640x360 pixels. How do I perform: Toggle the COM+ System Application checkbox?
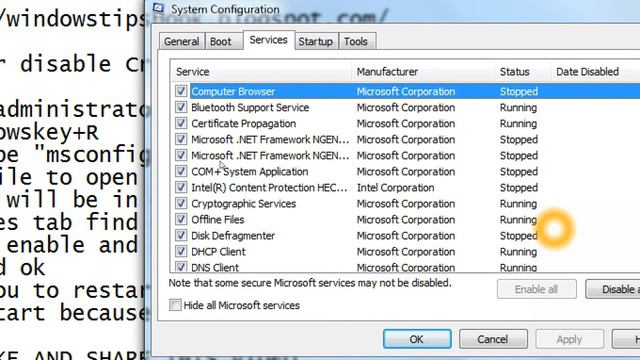pos(181,171)
